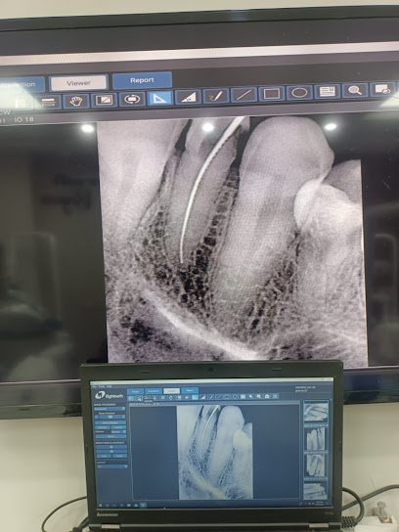This screenshot has width=399, height=532.
Task: Activate the magnifier zoom tool
Action: tap(355, 90)
